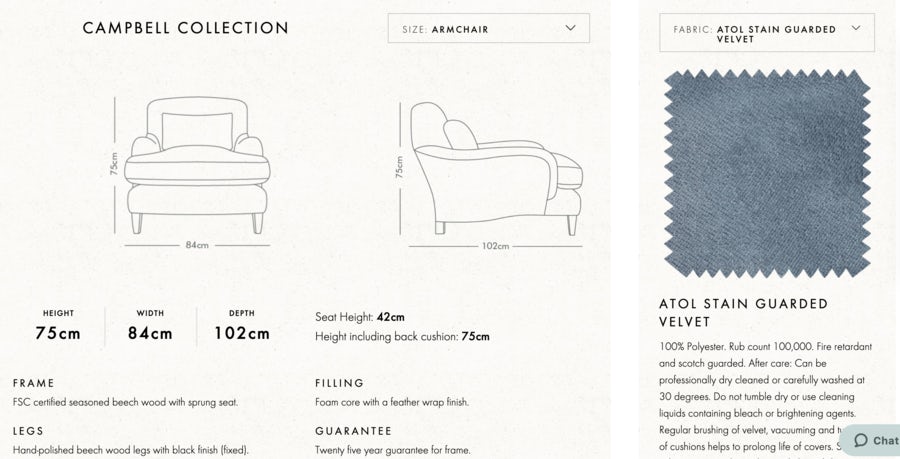Click the front view armchair diagram
The width and height of the screenshot is (900, 459).
click(x=196, y=165)
